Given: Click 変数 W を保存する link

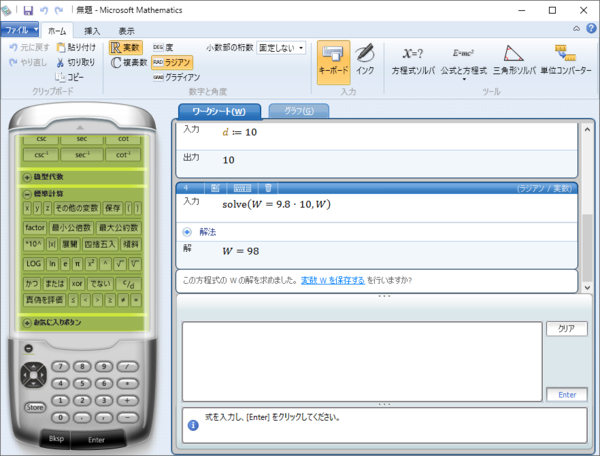Looking at the screenshot, I should [333, 280].
